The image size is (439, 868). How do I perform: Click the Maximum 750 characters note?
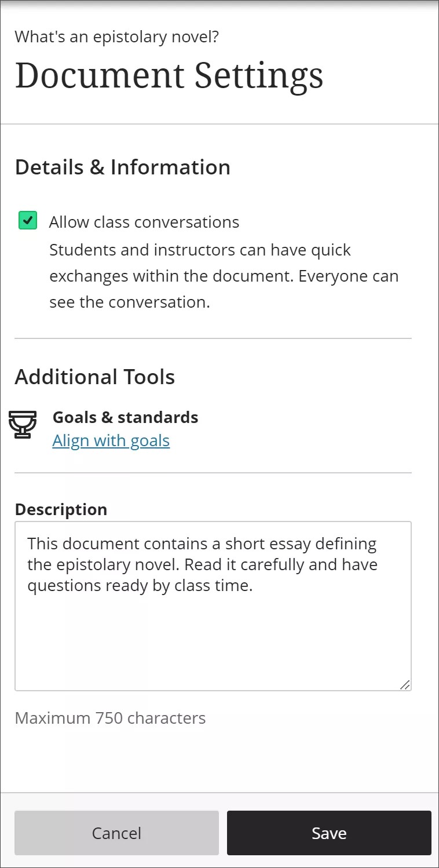pyautogui.click(x=110, y=718)
